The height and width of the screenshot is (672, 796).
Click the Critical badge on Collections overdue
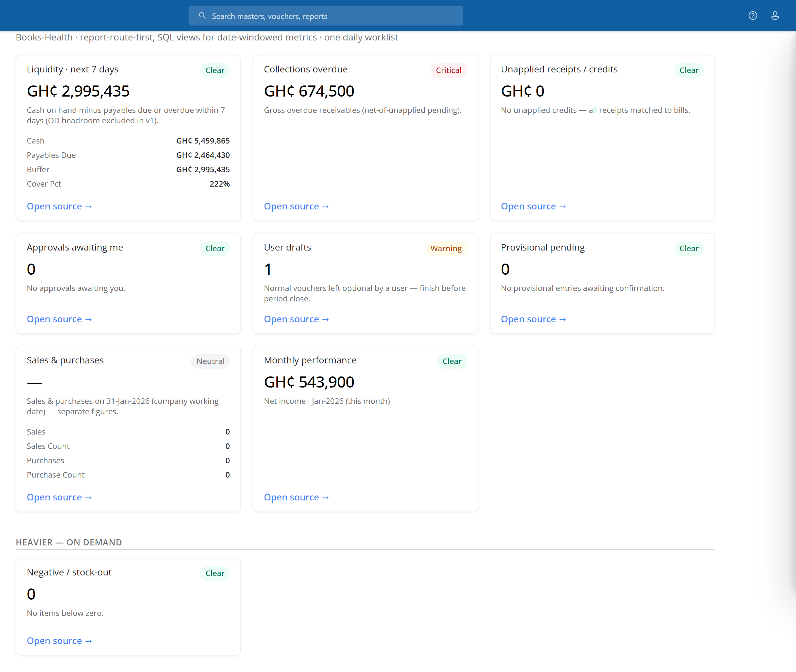(449, 70)
